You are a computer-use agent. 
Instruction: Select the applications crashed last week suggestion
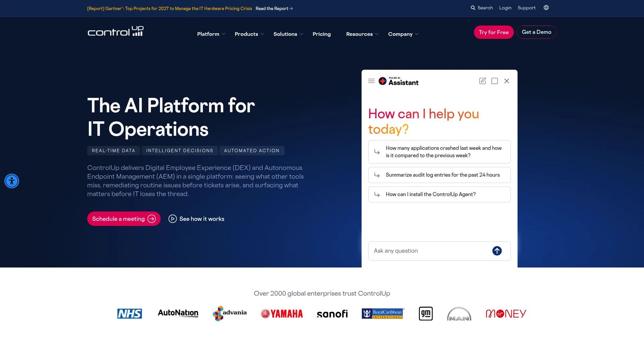[439, 152]
